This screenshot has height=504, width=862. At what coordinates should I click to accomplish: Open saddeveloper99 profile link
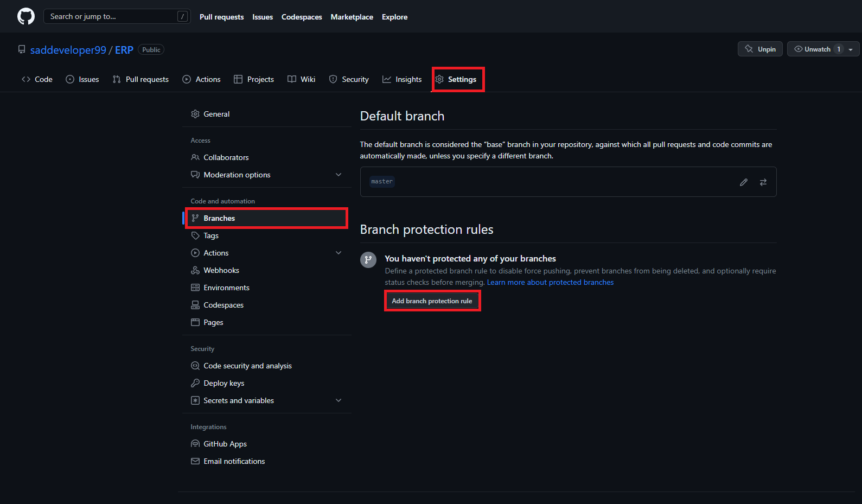click(x=68, y=50)
